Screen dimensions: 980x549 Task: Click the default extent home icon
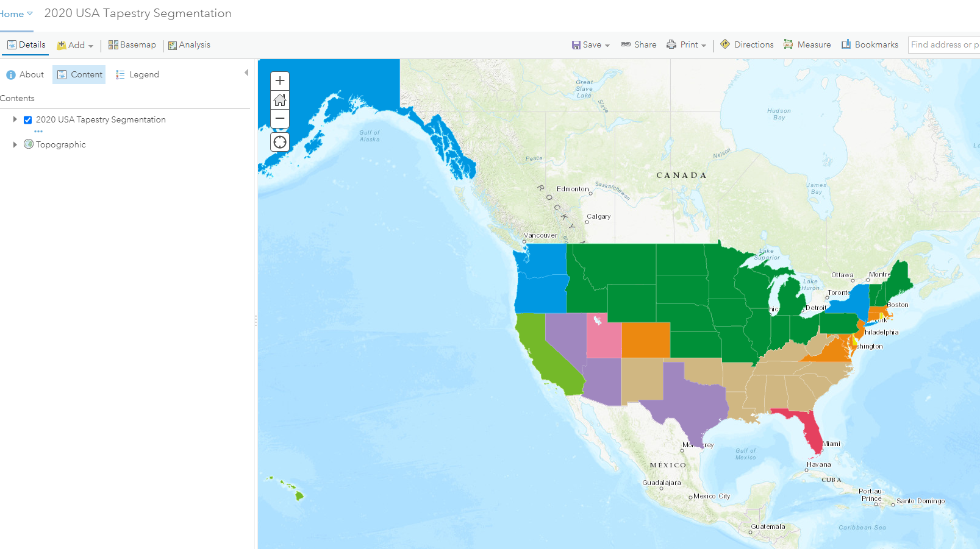pyautogui.click(x=279, y=99)
